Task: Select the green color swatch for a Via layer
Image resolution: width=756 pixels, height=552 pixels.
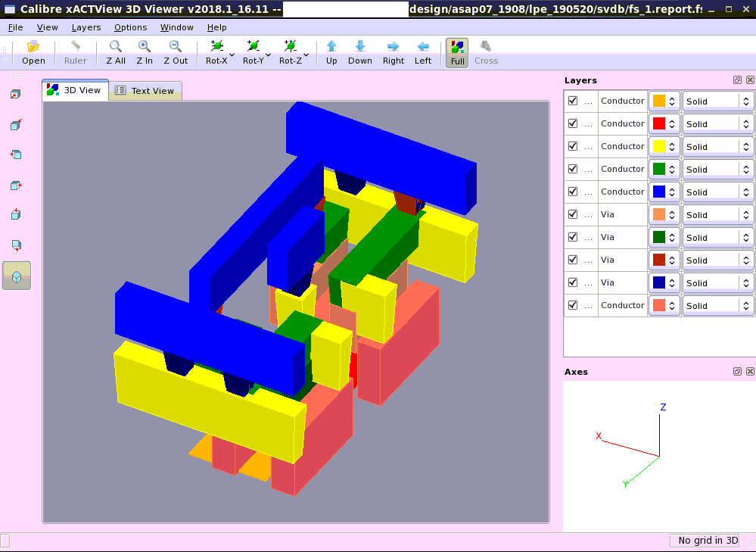Action: click(x=658, y=237)
